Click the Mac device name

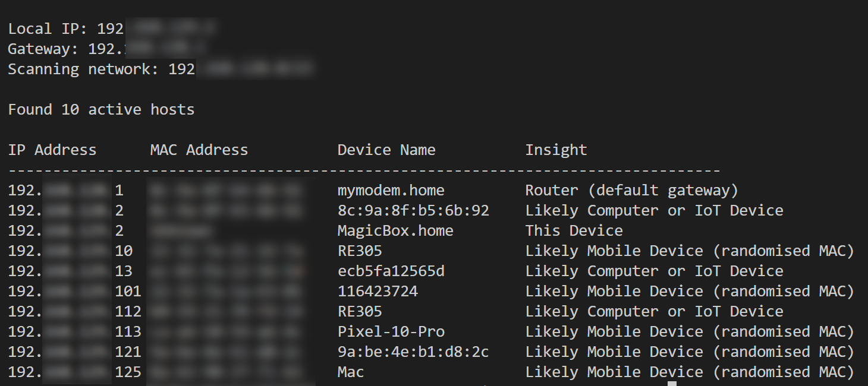pyautogui.click(x=351, y=372)
